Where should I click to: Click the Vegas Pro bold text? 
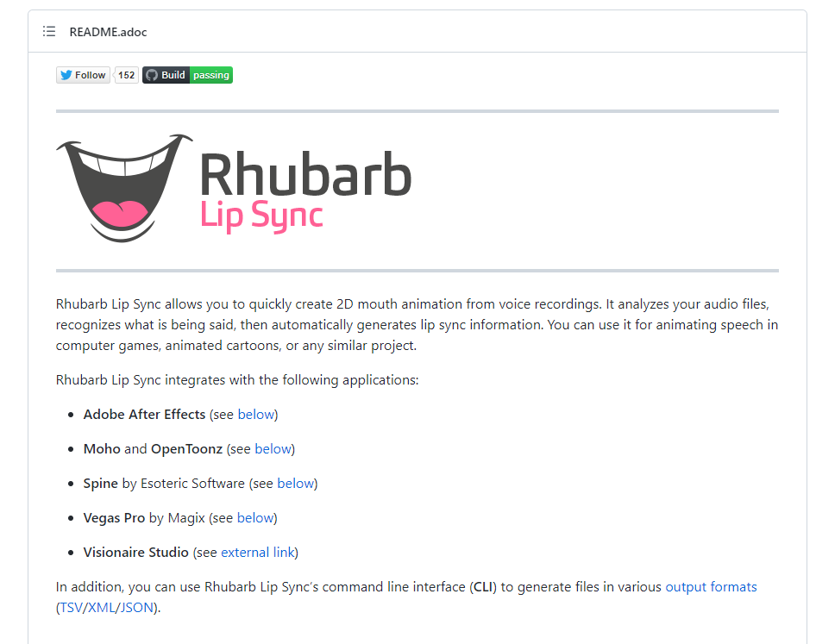(114, 518)
